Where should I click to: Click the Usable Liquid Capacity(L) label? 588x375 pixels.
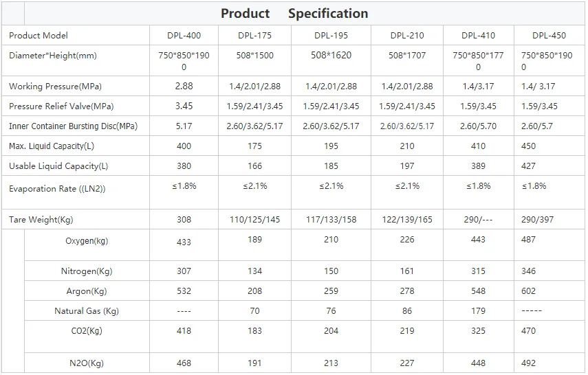click(58, 166)
